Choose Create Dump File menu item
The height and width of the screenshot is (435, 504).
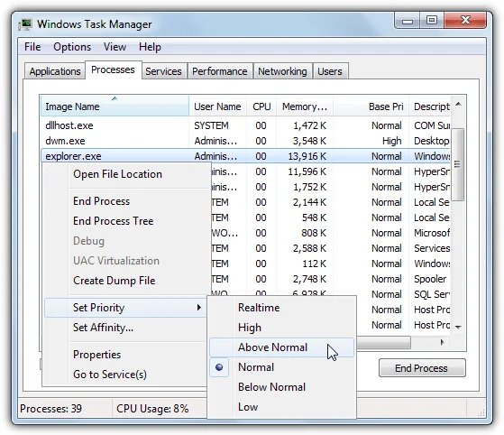[125, 281]
